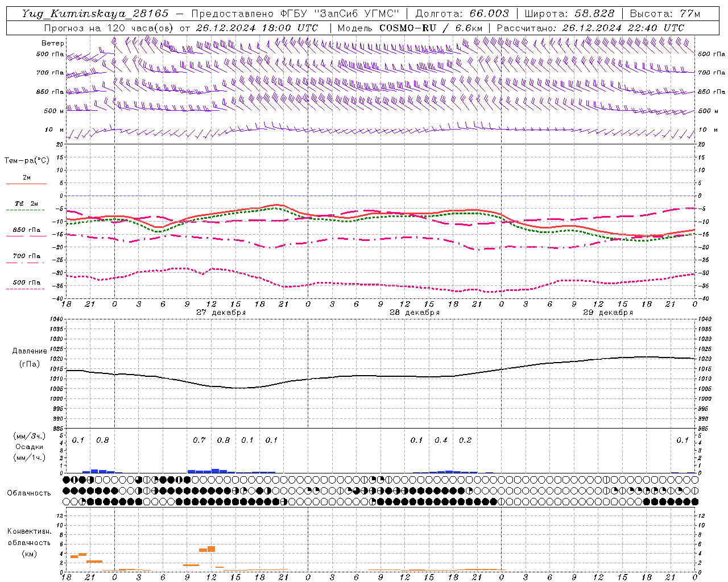Click the 29 декабря date label
The height and width of the screenshot is (582, 728).
[608, 313]
